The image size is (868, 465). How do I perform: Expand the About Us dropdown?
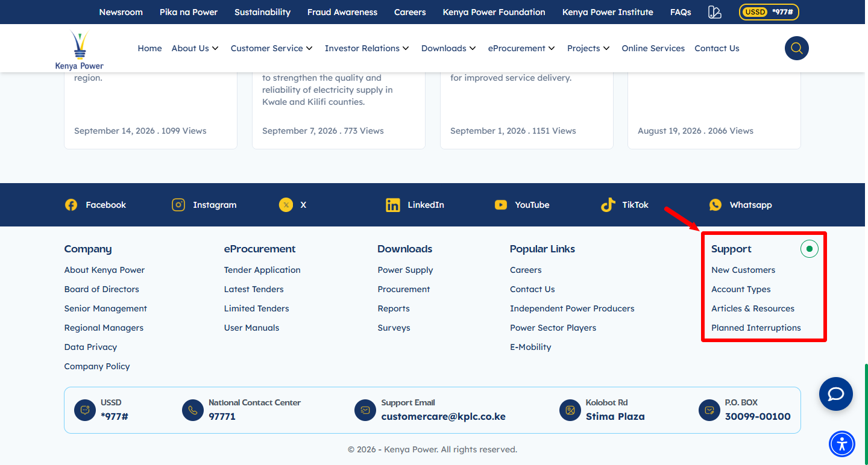tap(195, 48)
